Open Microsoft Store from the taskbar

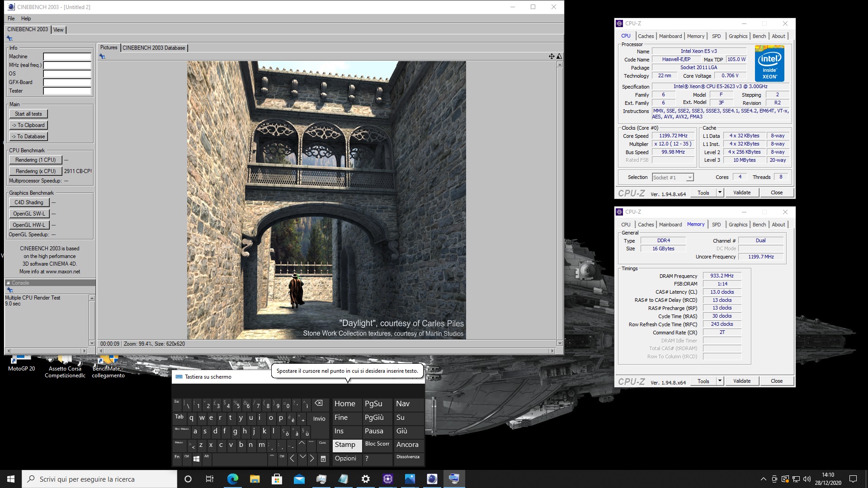click(x=277, y=479)
